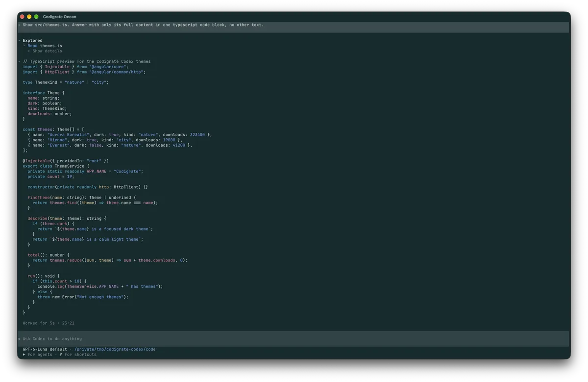
Task: Select the 'return themes.find' line
Action: tap(96, 203)
